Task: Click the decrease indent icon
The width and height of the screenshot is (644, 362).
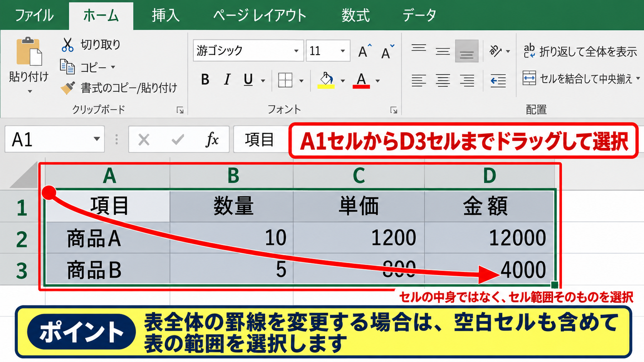Action: pos(498,80)
